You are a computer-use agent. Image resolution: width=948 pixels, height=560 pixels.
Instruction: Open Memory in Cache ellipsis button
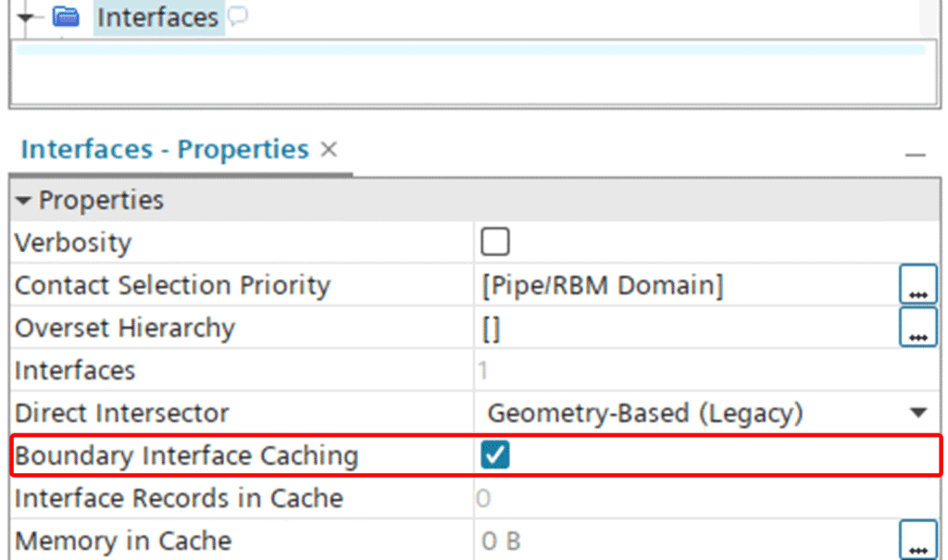click(917, 541)
